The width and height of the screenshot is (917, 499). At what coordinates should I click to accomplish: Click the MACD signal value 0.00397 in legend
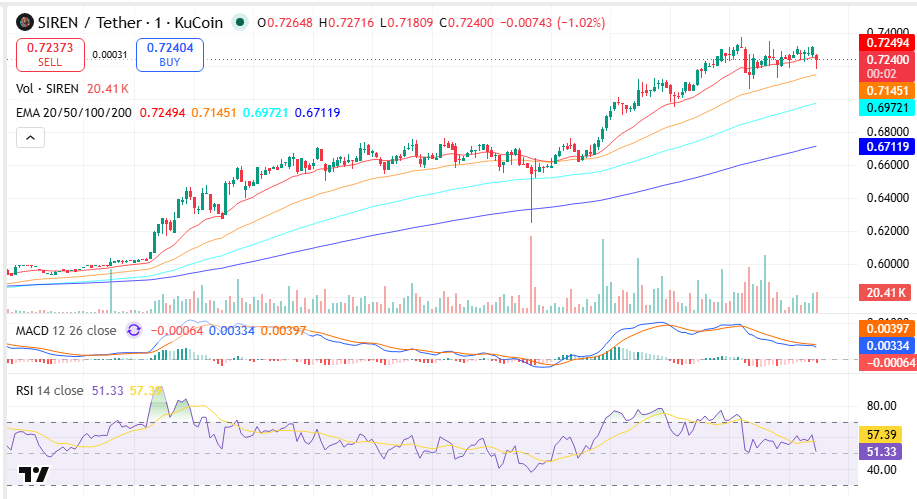click(283, 331)
